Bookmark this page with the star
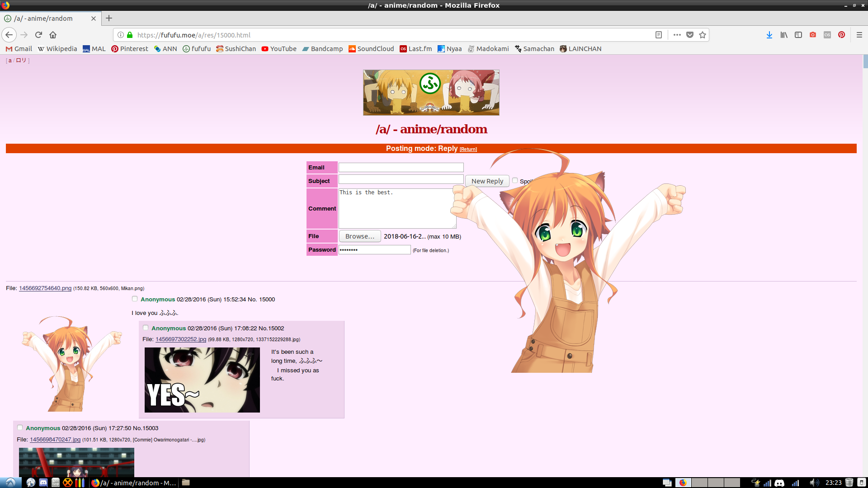 [703, 35]
